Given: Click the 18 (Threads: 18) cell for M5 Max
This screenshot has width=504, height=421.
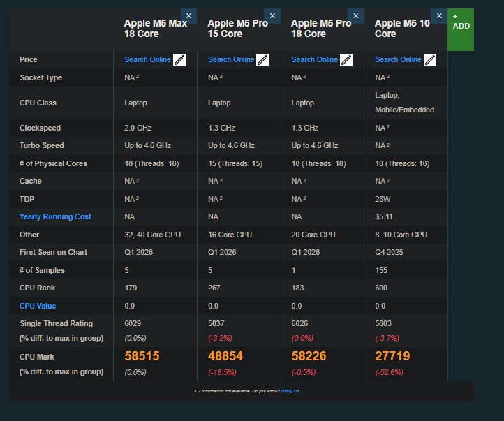Looking at the screenshot, I should click(151, 164).
